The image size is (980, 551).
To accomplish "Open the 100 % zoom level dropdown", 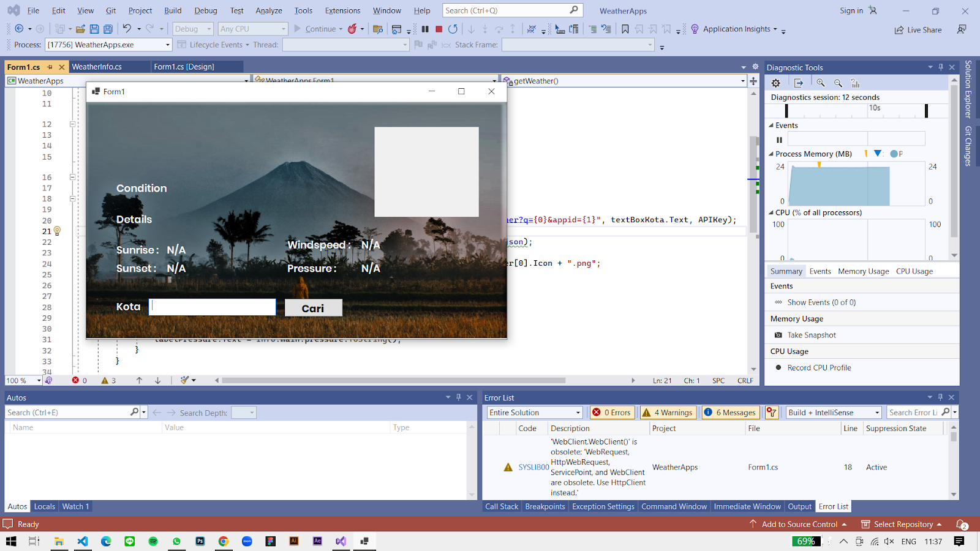I will [x=39, y=380].
